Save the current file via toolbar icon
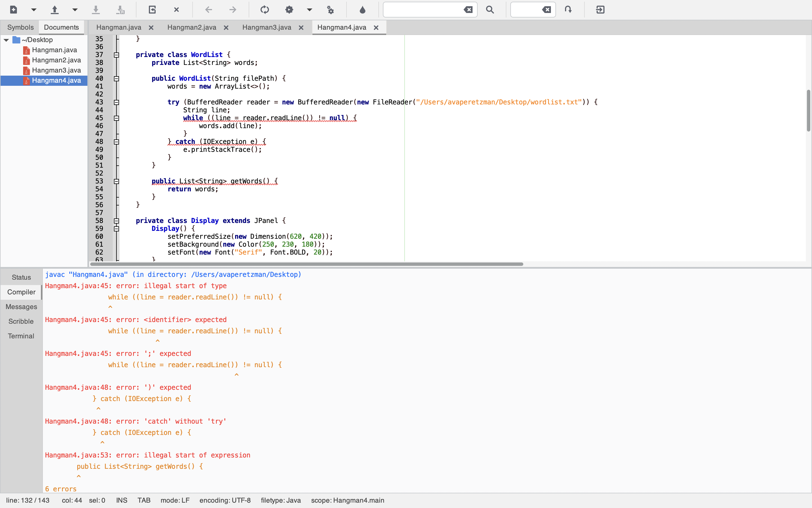Viewport: 812px width, 508px height. click(x=96, y=10)
